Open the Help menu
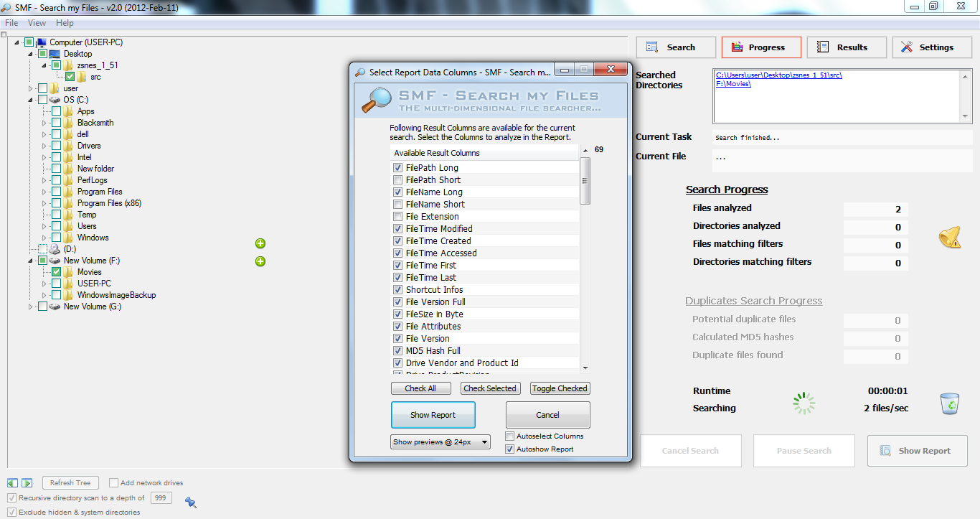The height and width of the screenshot is (519, 980). click(65, 23)
